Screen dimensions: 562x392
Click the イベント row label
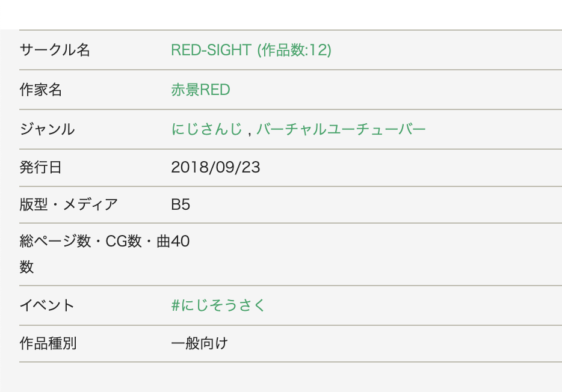pos(46,305)
